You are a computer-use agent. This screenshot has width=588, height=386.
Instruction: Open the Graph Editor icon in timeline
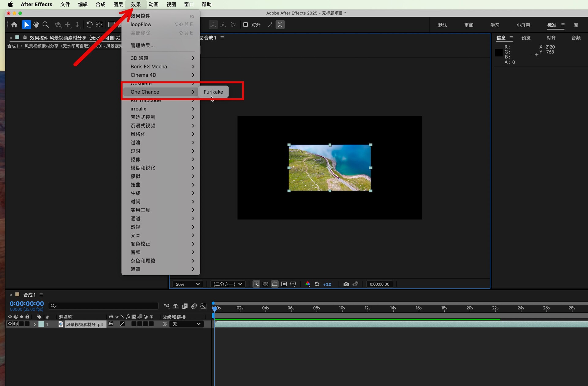(203, 306)
